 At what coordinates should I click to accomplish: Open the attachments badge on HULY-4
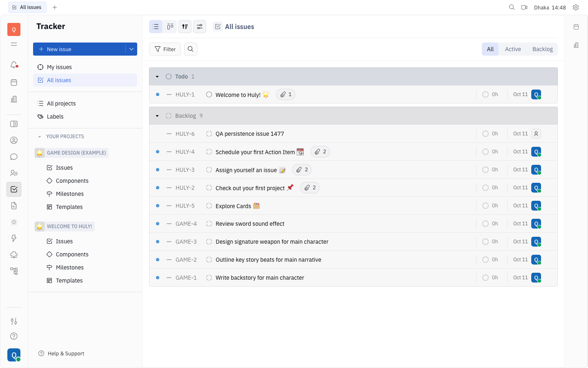(x=320, y=152)
